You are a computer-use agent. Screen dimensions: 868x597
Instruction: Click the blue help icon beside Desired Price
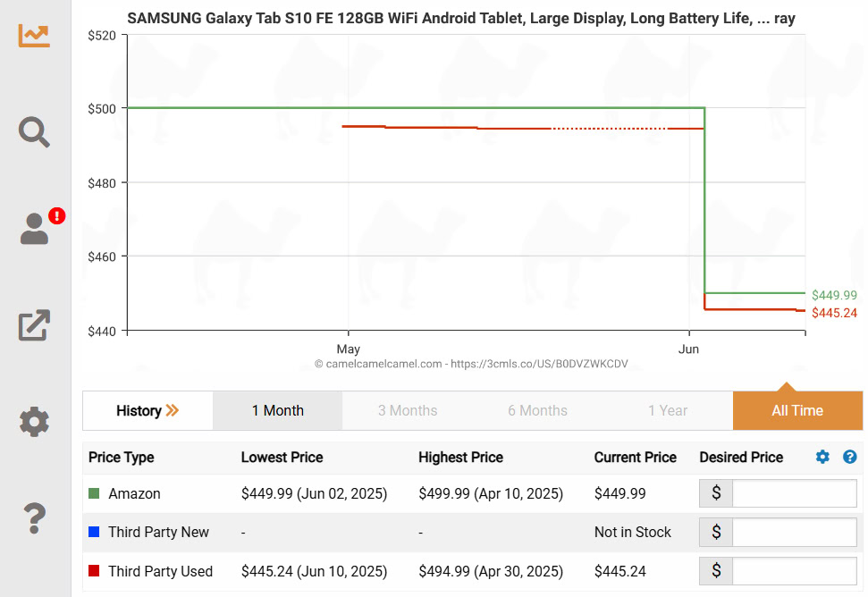(849, 458)
